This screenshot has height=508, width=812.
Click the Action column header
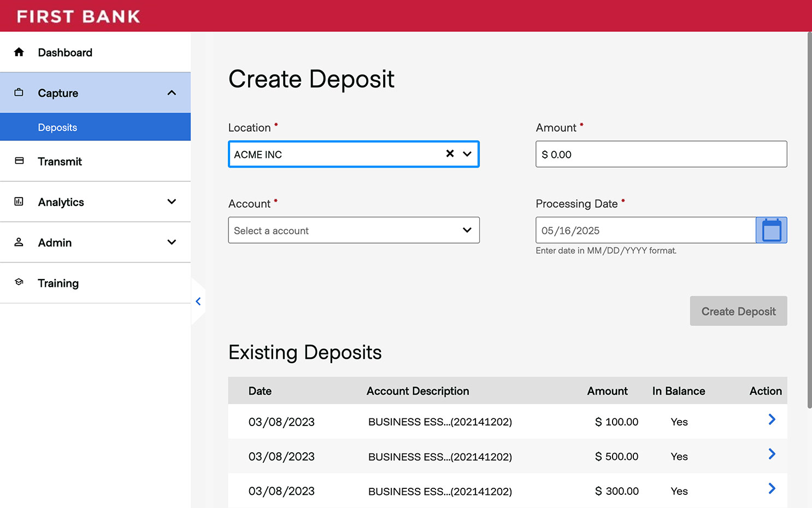766,391
